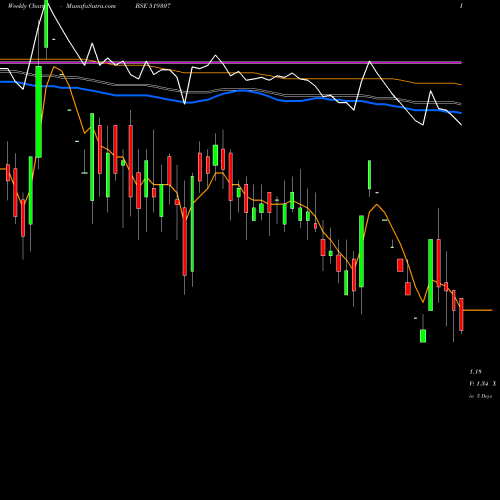Click the 'MunafaSutra.com' label
The image size is (500, 500).
91,6
